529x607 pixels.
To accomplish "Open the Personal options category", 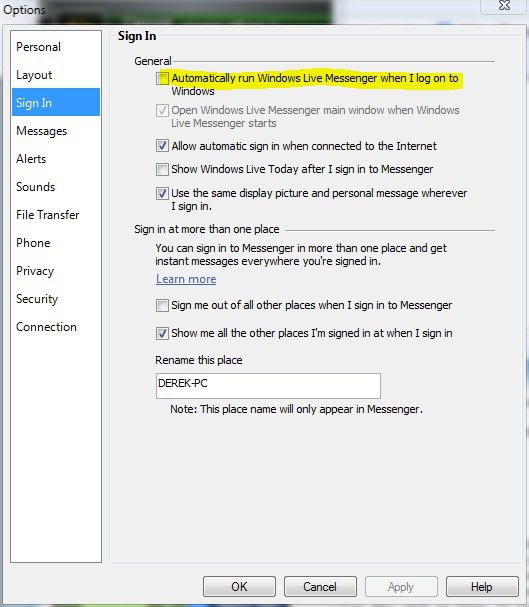I will 56,47.
